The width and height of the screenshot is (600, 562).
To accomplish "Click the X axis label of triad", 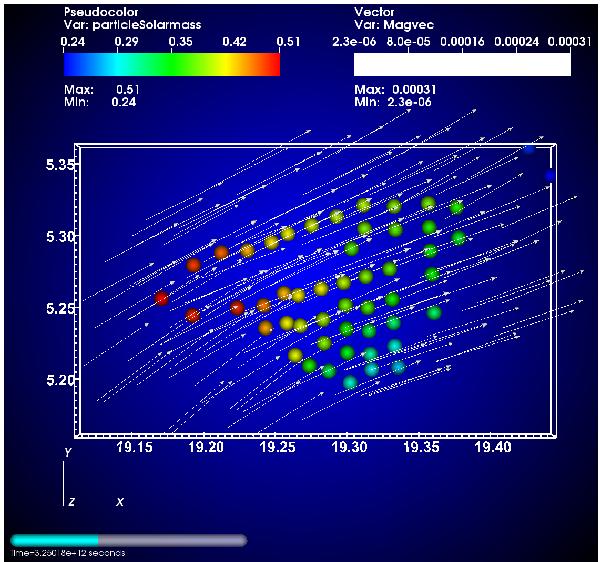I will 120,500.
